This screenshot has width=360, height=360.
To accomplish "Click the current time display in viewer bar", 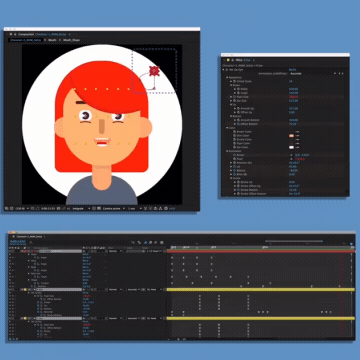I will [x=48, y=208].
